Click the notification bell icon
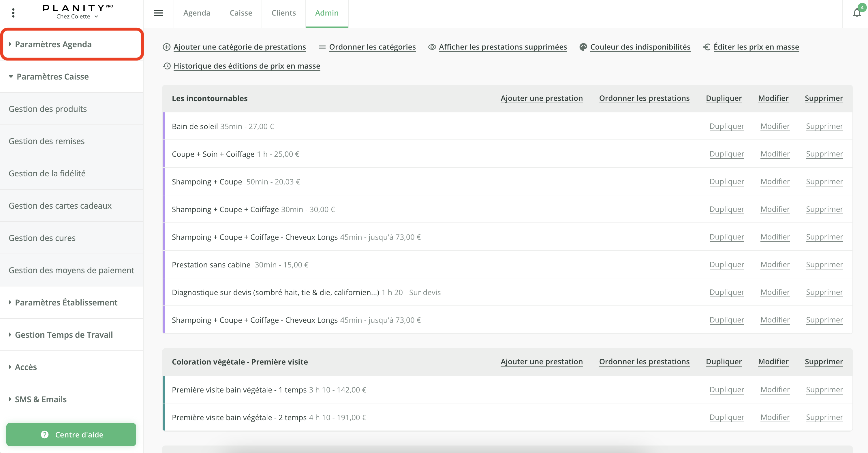 856,13
